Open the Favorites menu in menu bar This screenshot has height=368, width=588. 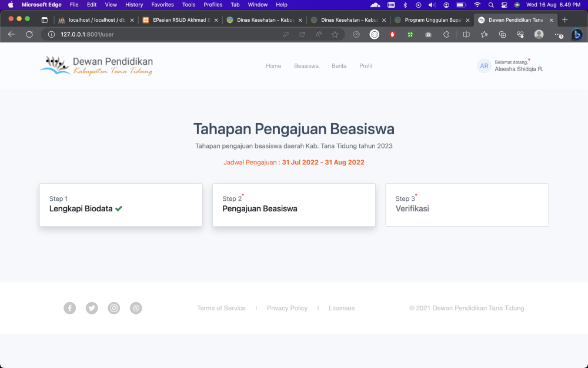(x=162, y=5)
